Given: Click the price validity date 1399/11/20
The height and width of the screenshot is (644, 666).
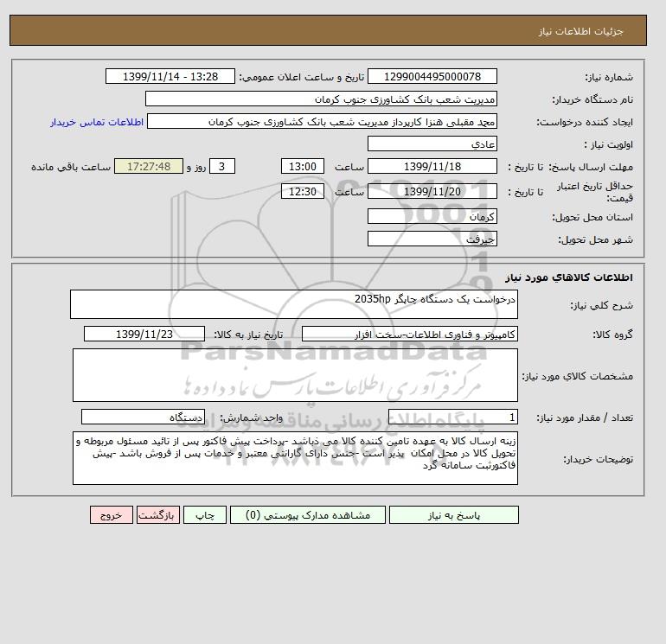Looking at the screenshot, I should point(432,191).
